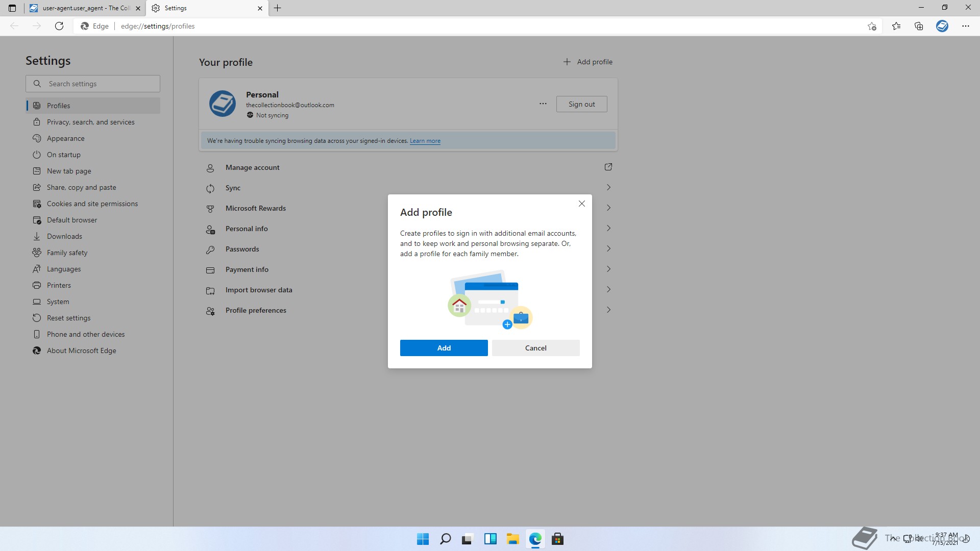Image resolution: width=980 pixels, height=551 pixels.
Task: Click Microsoft Edge icon in taskbar
Action: point(535,539)
